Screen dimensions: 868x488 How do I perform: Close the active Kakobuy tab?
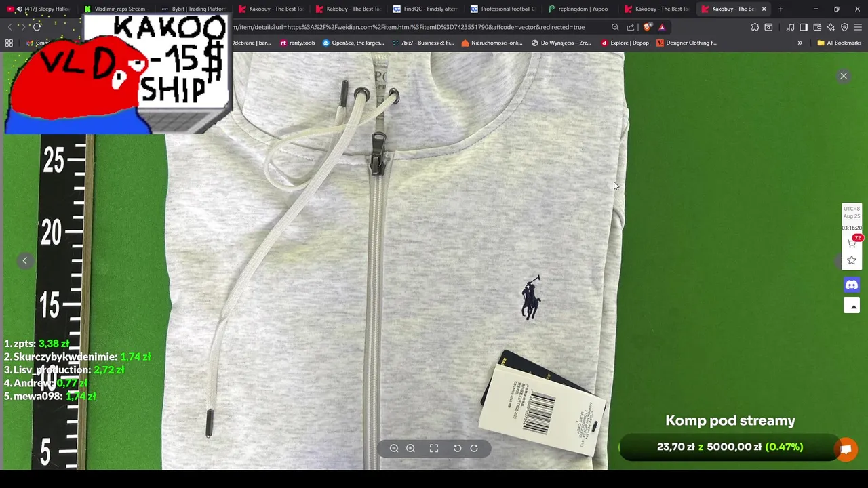[x=764, y=9]
